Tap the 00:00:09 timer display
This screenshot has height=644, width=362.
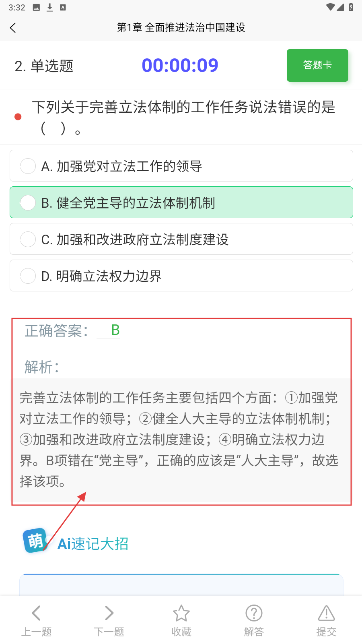coord(180,65)
